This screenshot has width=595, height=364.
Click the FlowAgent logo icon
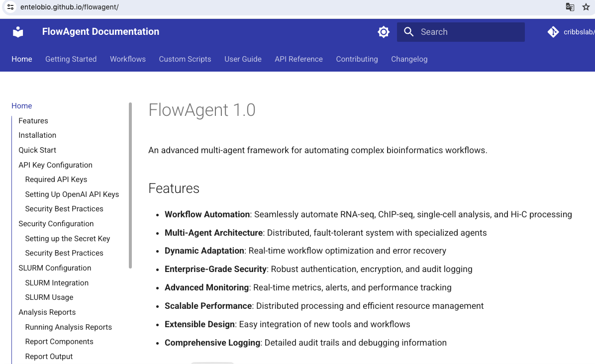pyautogui.click(x=18, y=31)
